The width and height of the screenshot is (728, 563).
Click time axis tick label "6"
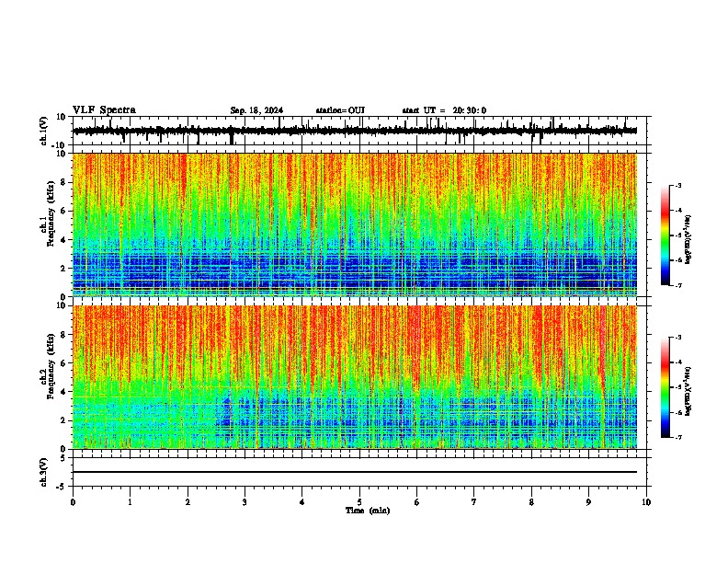416,502
